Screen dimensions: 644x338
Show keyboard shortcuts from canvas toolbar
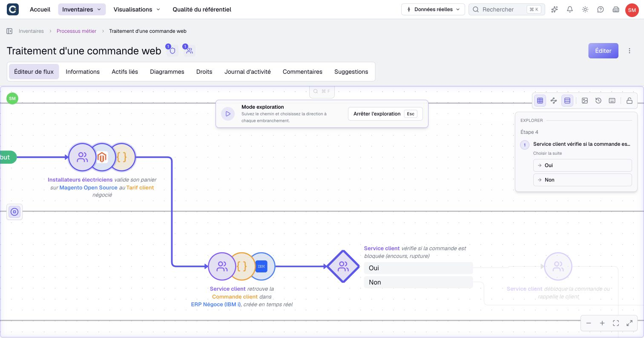click(x=612, y=101)
